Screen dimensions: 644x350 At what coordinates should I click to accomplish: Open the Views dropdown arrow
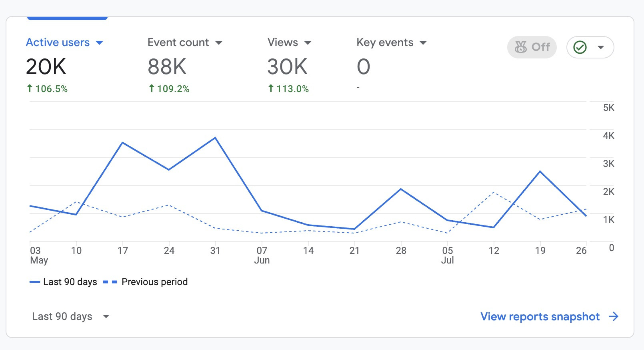pyautogui.click(x=308, y=43)
